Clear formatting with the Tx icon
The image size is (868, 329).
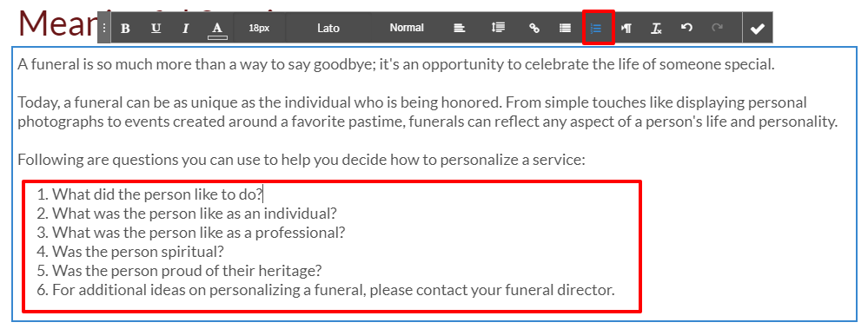pos(657,28)
